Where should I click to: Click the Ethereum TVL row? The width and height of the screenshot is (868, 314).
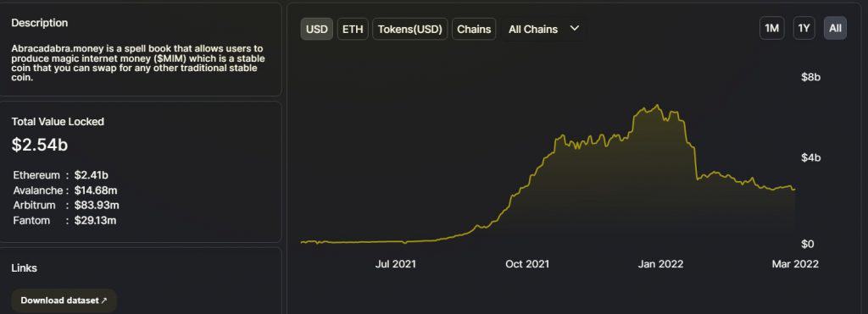[x=61, y=175]
